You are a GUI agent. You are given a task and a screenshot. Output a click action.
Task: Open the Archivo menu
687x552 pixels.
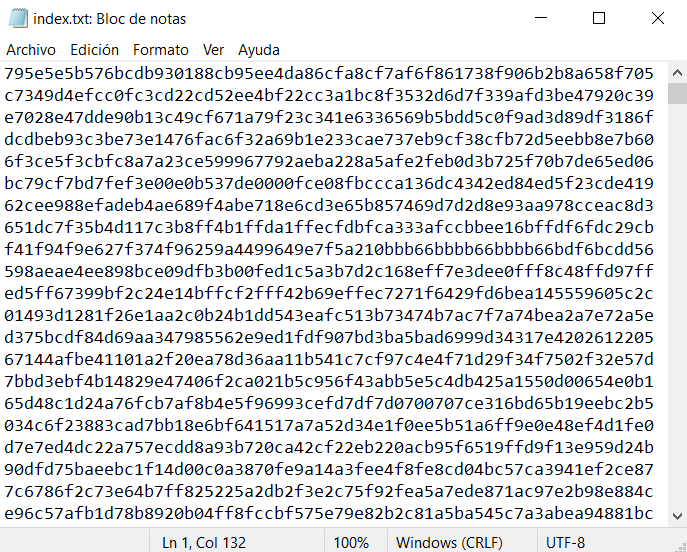(31, 50)
